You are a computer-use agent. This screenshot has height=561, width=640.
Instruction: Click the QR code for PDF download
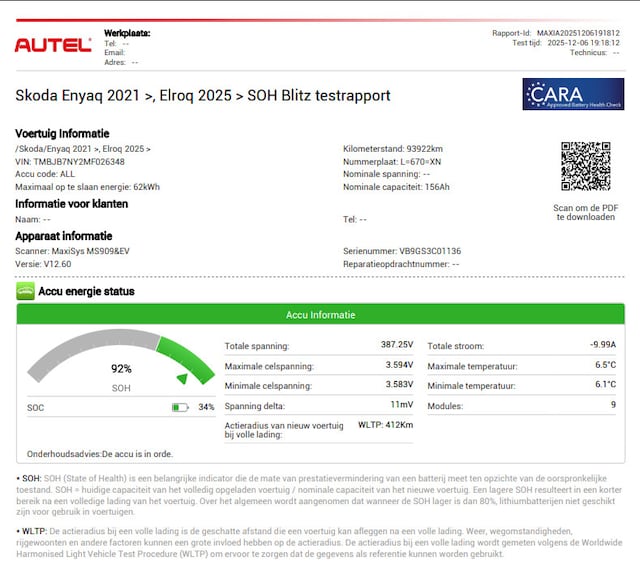pos(585,166)
